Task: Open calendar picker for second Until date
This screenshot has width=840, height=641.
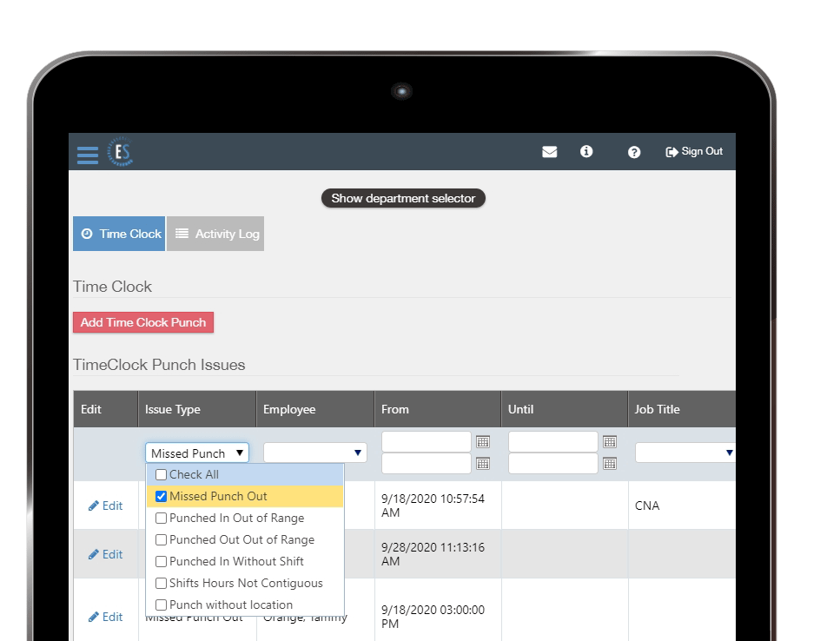Action: tap(610, 464)
